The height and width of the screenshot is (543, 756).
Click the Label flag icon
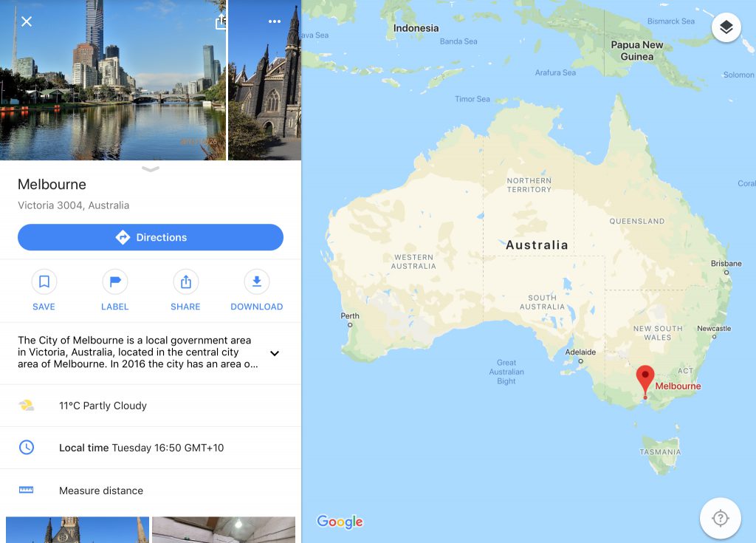click(x=114, y=281)
